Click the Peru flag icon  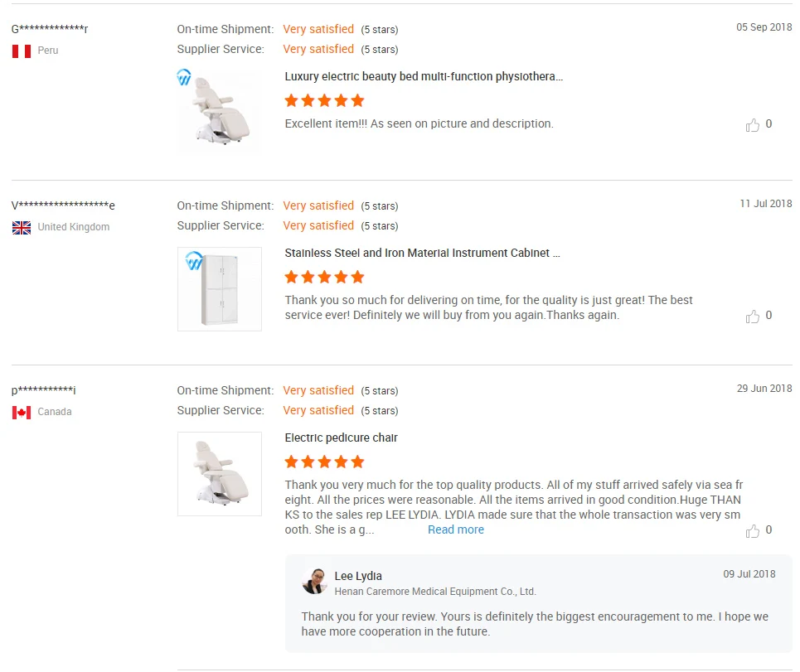click(x=22, y=51)
